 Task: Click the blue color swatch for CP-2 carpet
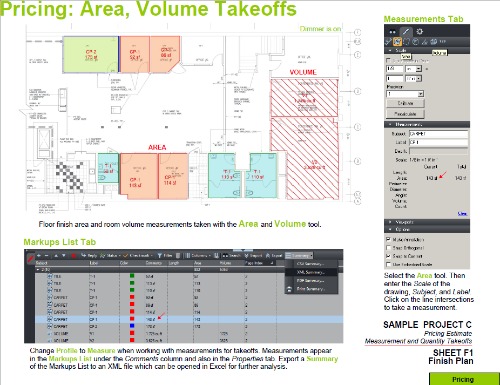tap(132, 326)
